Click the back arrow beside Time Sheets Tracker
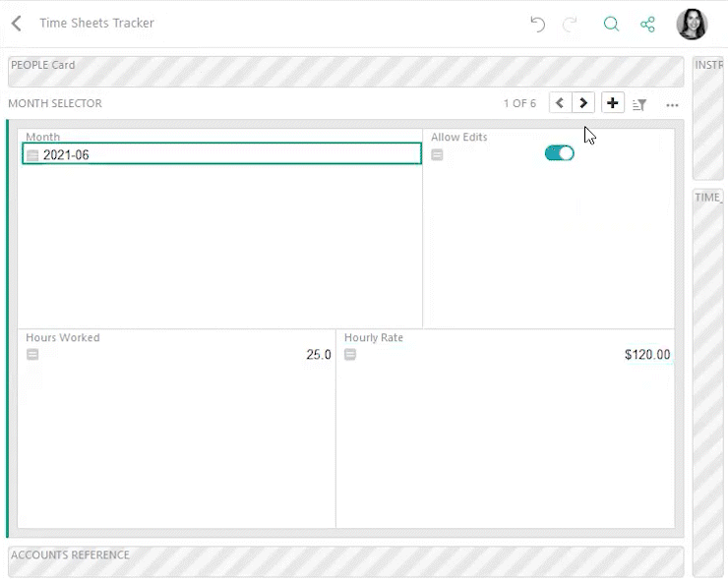This screenshot has width=728, height=580. tap(17, 24)
